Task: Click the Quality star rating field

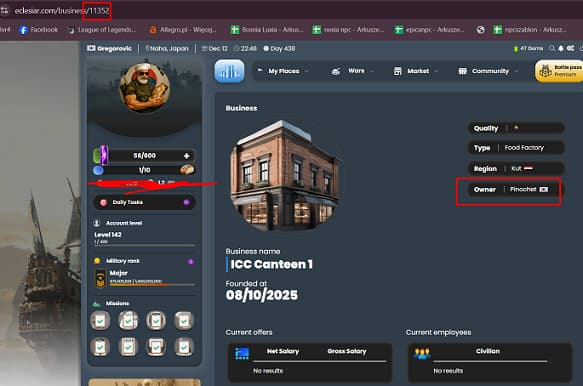Action: [x=516, y=128]
